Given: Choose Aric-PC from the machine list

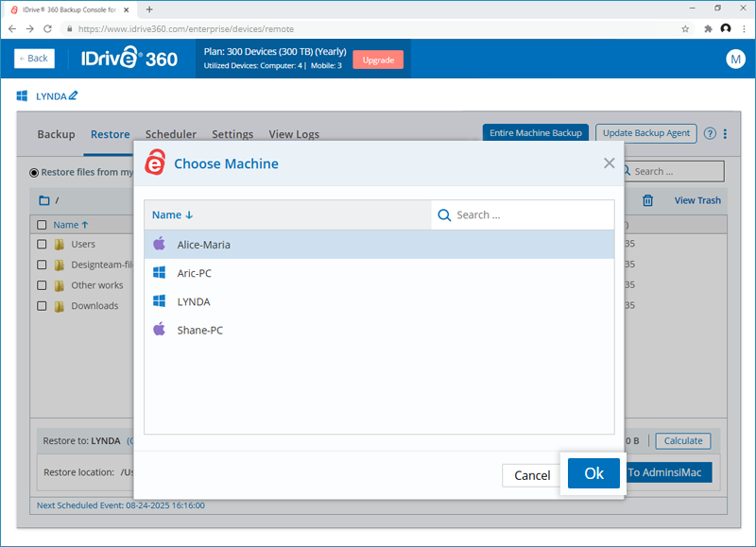Looking at the screenshot, I should click(194, 273).
